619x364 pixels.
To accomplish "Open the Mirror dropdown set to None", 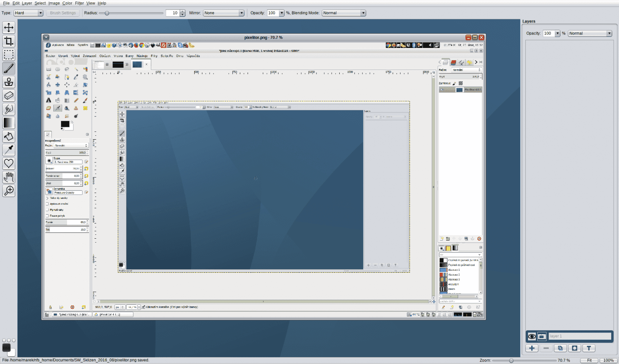I will 224,13.
